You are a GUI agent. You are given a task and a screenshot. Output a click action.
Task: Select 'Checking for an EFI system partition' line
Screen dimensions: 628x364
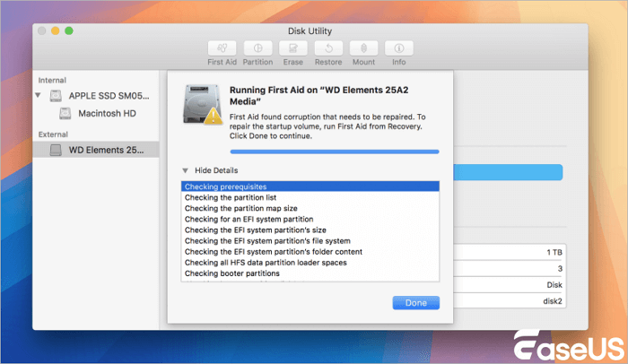310,219
